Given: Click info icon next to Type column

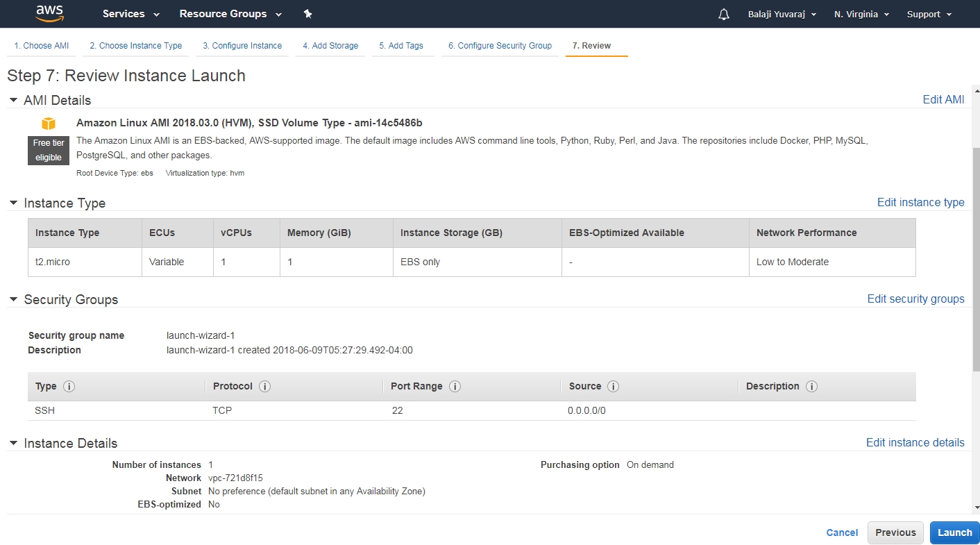Looking at the screenshot, I should (x=69, y=387).
